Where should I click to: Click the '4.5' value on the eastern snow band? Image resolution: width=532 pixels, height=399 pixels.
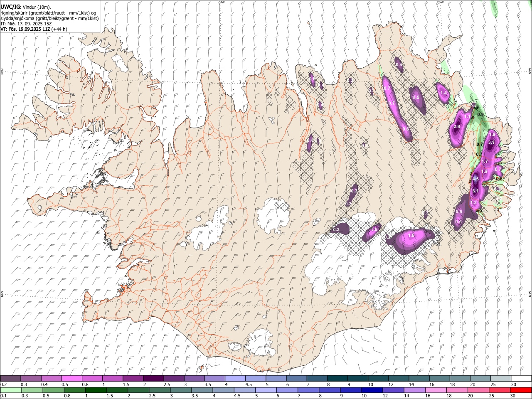click(476, 179)
